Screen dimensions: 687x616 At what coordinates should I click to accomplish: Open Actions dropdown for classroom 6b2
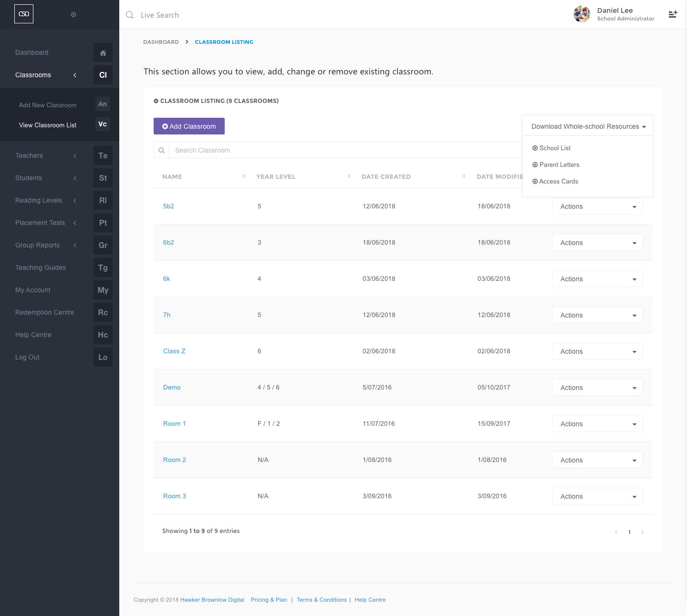(597, 243)
